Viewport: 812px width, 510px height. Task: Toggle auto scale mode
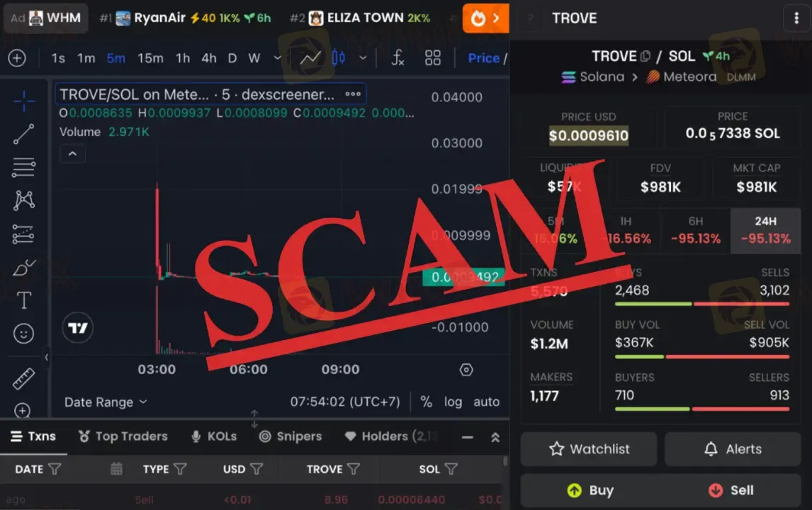point(486,402)
